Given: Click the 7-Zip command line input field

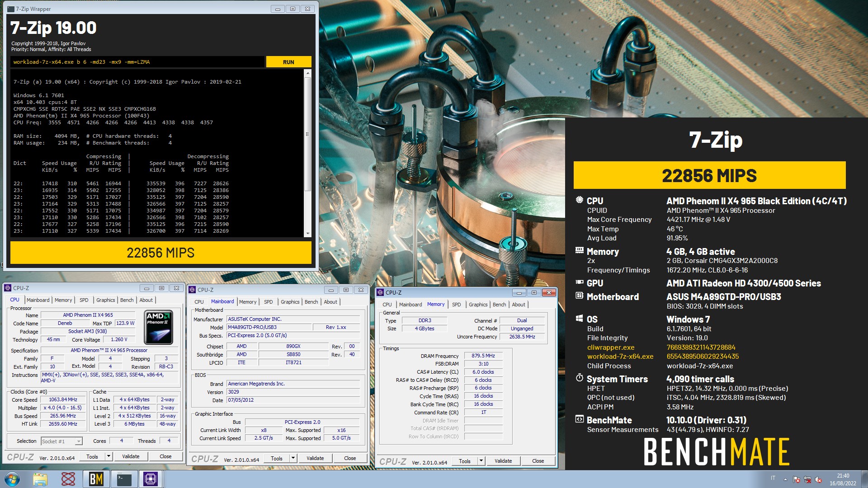Looking at the screenshot, I should pos(137,62).
